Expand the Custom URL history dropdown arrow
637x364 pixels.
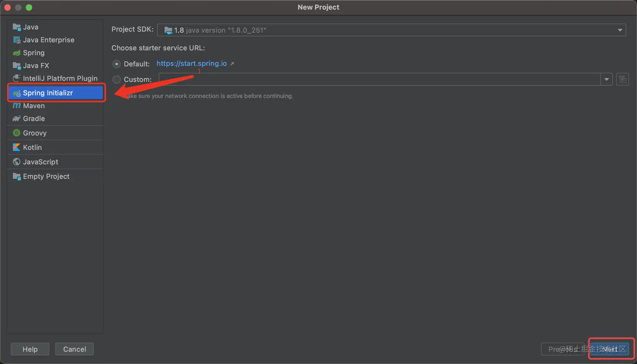pyautogui.click(x=607, y=79)
